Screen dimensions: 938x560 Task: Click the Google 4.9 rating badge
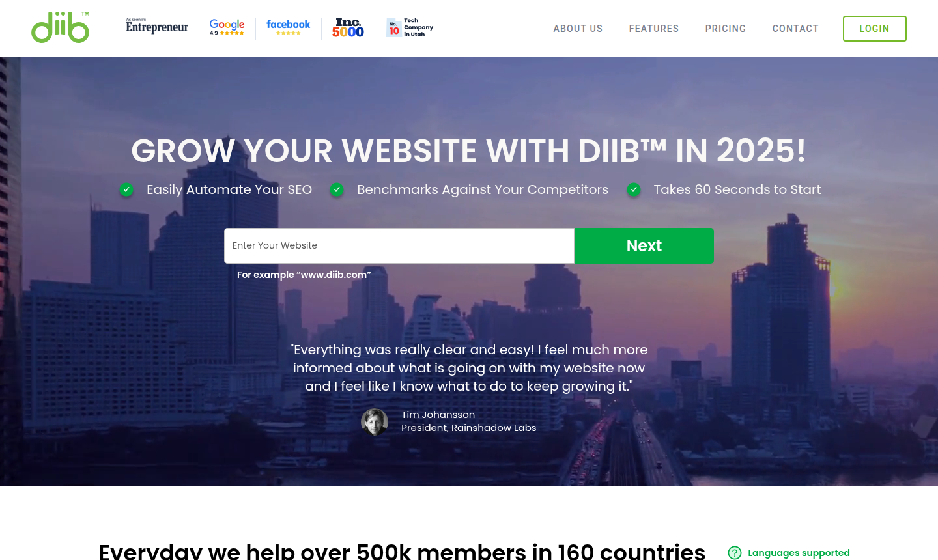tap(227, 27)
